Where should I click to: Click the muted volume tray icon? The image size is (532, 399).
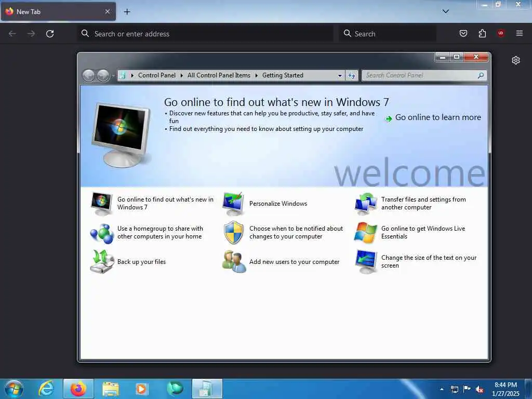point(480,390)
